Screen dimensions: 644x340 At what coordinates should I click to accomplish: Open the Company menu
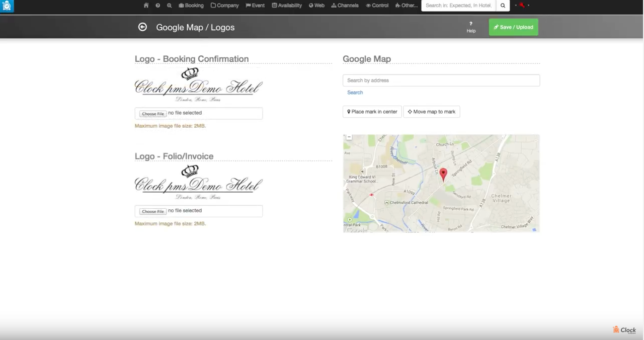(224, 6)
